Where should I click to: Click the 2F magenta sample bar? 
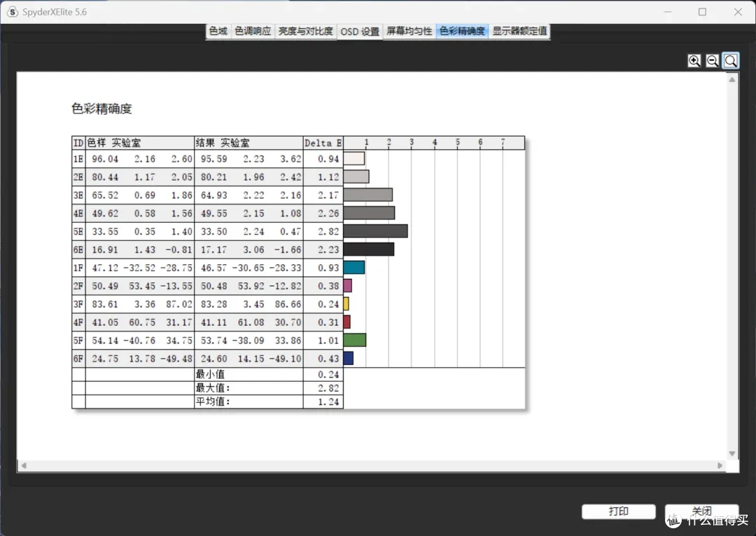348,286
